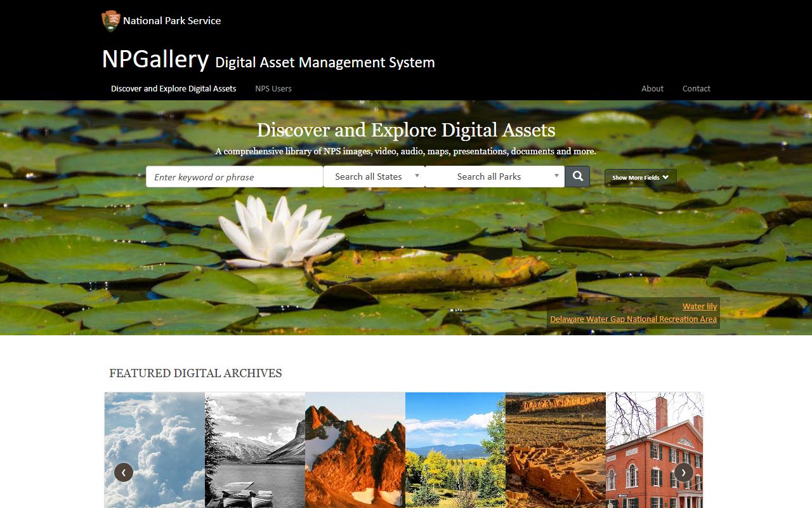The image size is (812, 508).
Task: Click the comprehensive library of NPS images tagline
Action: 406,152
